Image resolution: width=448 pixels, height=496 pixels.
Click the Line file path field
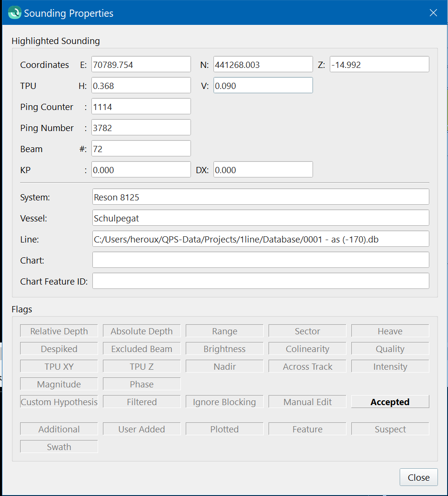click(x=261, y=239)
